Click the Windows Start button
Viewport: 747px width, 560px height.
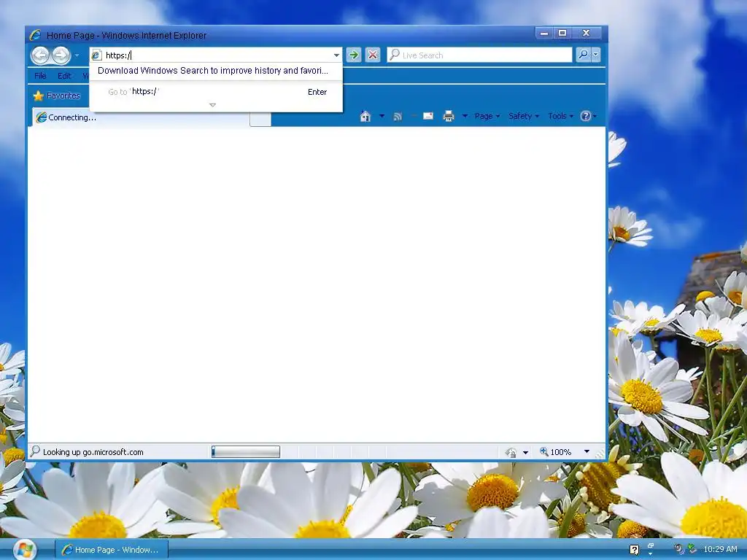[x=25, y=550]
